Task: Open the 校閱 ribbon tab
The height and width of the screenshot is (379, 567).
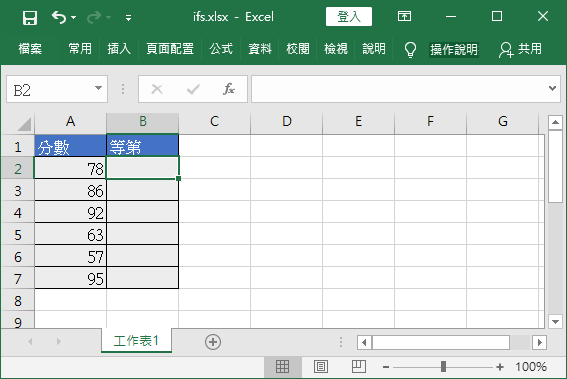Action: (298, 48)
